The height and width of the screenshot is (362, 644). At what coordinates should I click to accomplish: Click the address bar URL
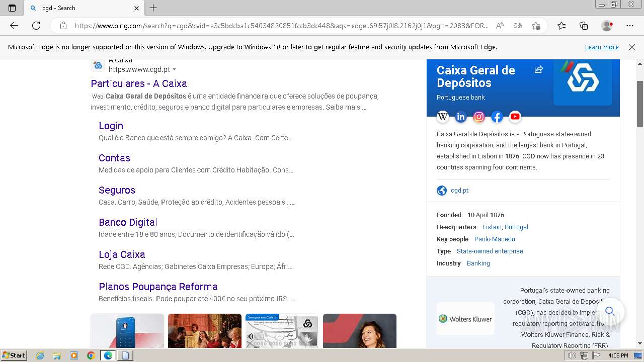click(x=282, y=26)
